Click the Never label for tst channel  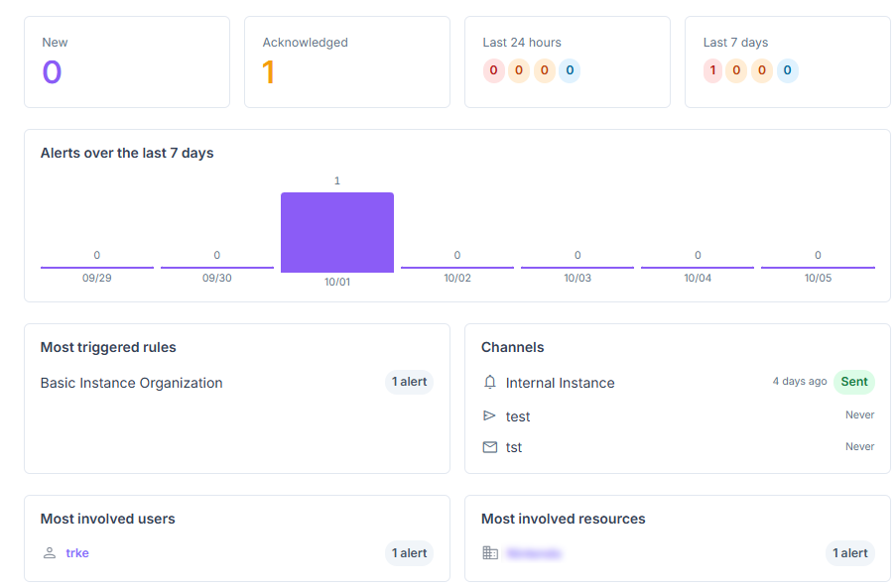tap(859, 446)
